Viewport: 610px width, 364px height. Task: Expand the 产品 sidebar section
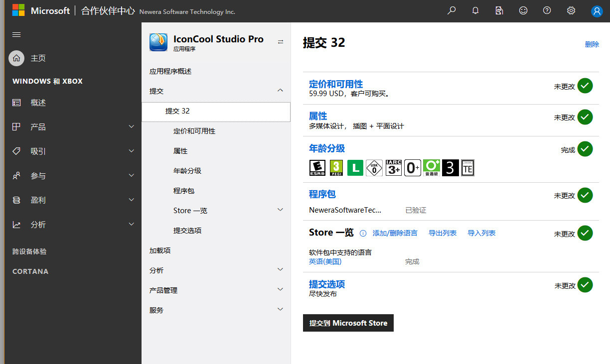click(x=132, y=126)
